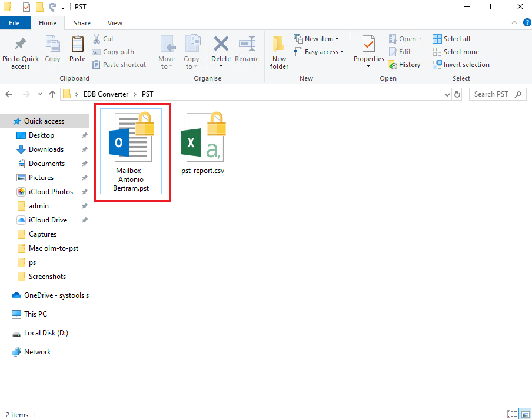Click the Help question mark icon
532x419 pixels.
(527, 22)
